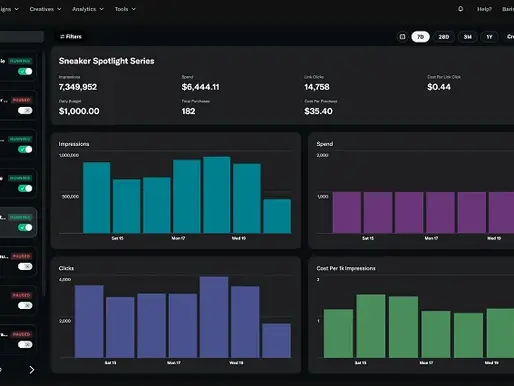Click the Impressions chart title
The height and width of the screenshot is (386, 514).
pyautogui.click(x=74, y=144)
